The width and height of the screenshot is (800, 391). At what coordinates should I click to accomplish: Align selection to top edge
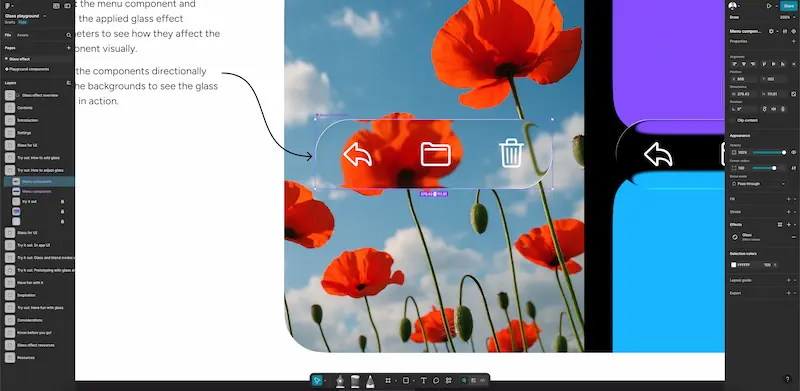pyautogui.click(x=764, y=64)
